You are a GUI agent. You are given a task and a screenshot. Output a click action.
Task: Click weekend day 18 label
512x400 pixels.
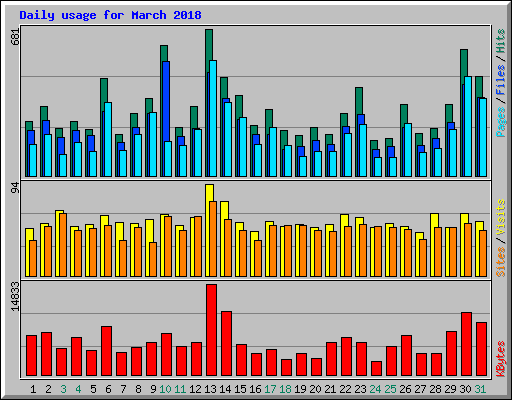click(285, 389)
